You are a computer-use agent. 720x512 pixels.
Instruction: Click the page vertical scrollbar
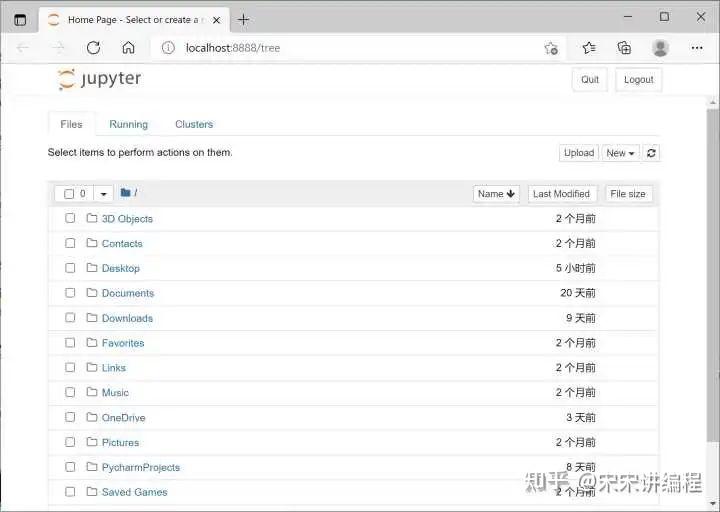point(713,276)
